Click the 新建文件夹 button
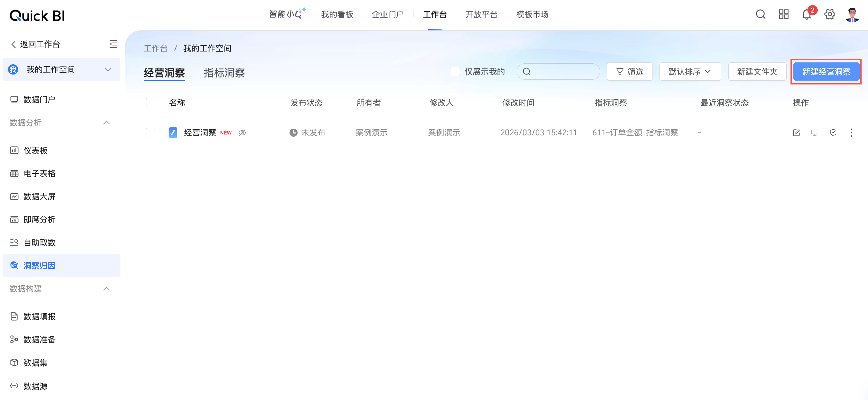 [757, 72]
